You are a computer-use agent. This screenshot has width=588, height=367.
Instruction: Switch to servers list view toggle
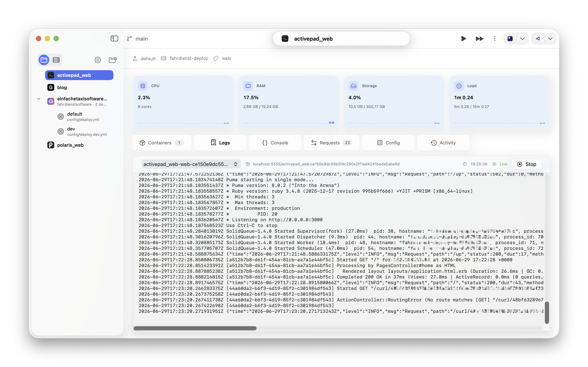point(56,60)
